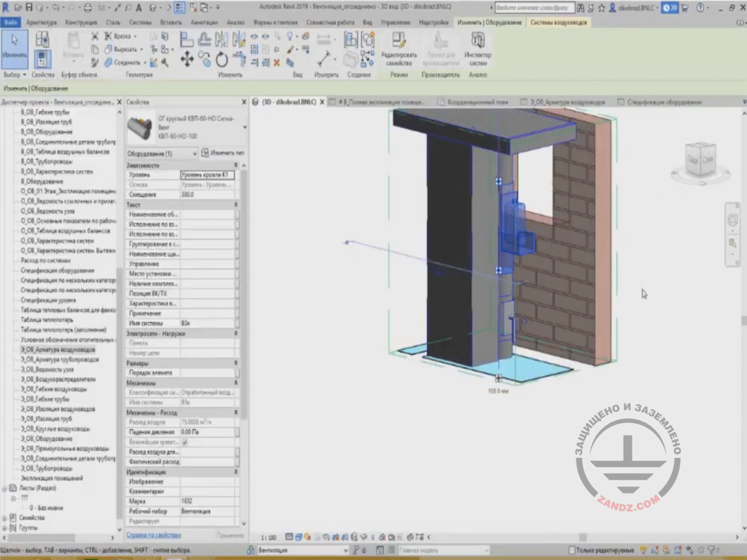Click the Справка по свойствам link
The width and height of the screenshot is (747, 560).
pos(154,535)
